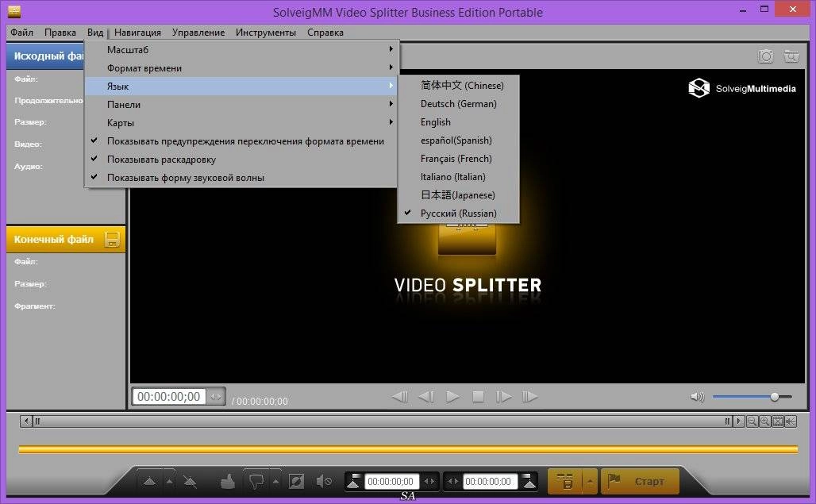Click the thumbs-down cut fragment icon
The image size is (816, 504).
[x=256, y=482]
